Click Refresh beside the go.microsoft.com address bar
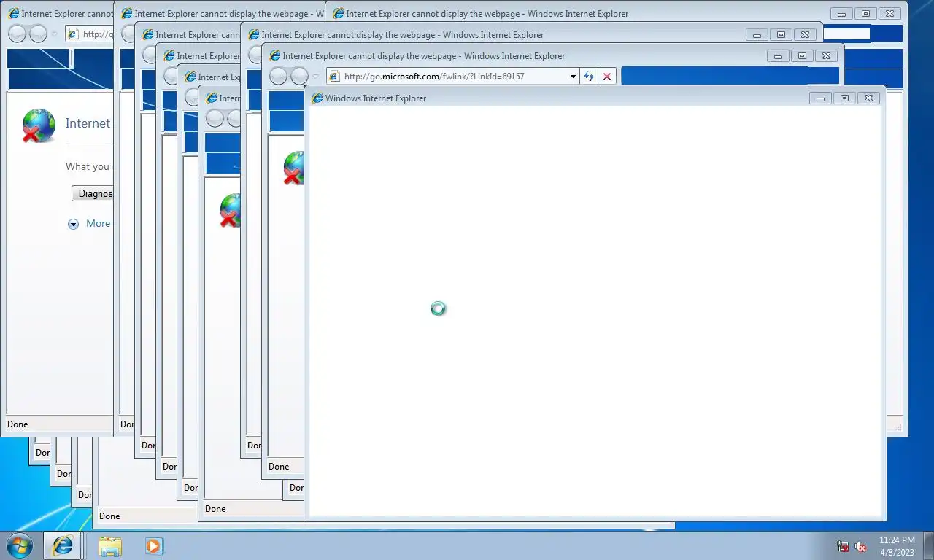The height and width of the screenshot is (560, 934). (589, 76)
